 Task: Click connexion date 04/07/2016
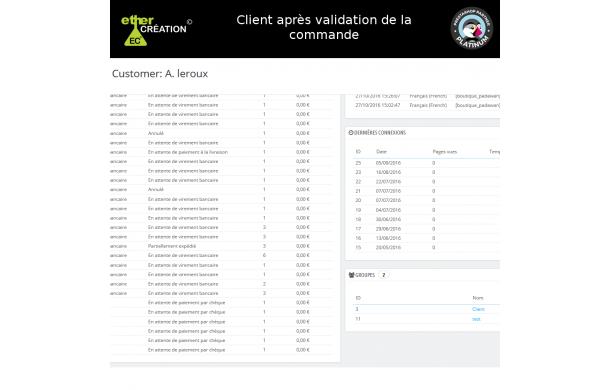tap(388, 210)
